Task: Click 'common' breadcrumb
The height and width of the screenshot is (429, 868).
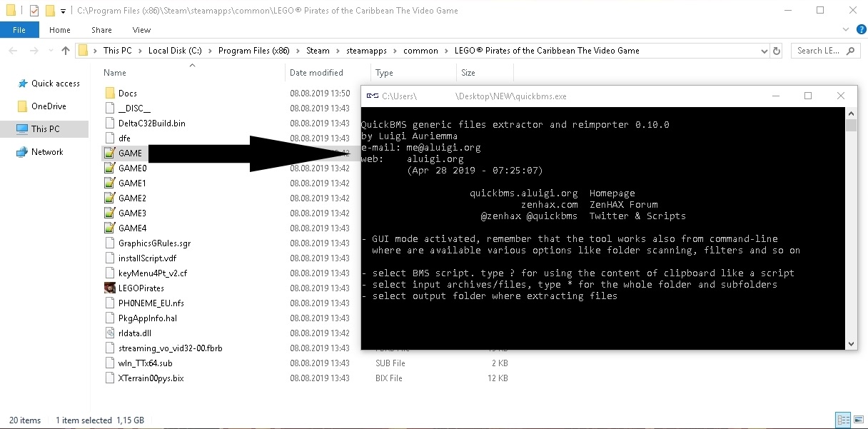Action: pos(420,51)
